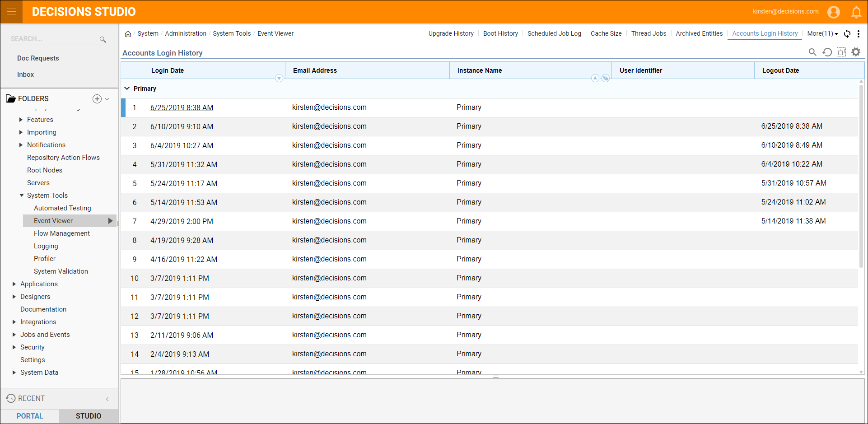The height and width of the screenshot is (424, 868).
Task: Open the Cache Size tab
Action: pos(606,34)
